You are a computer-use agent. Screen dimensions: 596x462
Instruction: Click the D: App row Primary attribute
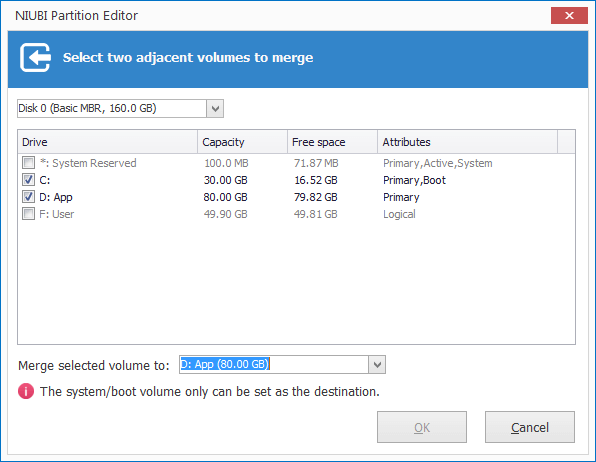click(401, 197)
